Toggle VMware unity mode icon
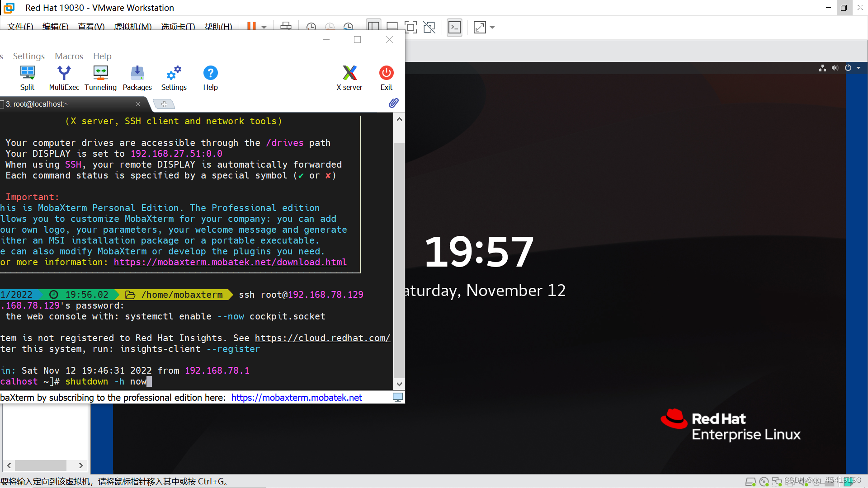 tap(429, 28)
